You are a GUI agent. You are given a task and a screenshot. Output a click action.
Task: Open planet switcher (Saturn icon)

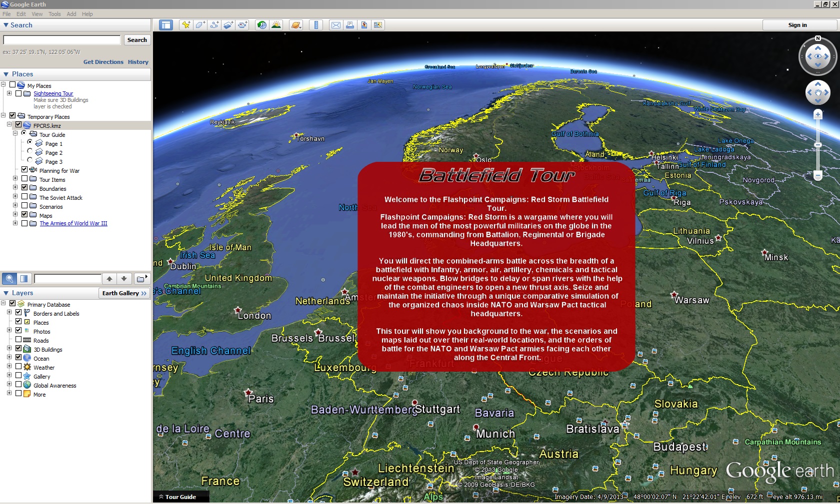tap(296, 25)
